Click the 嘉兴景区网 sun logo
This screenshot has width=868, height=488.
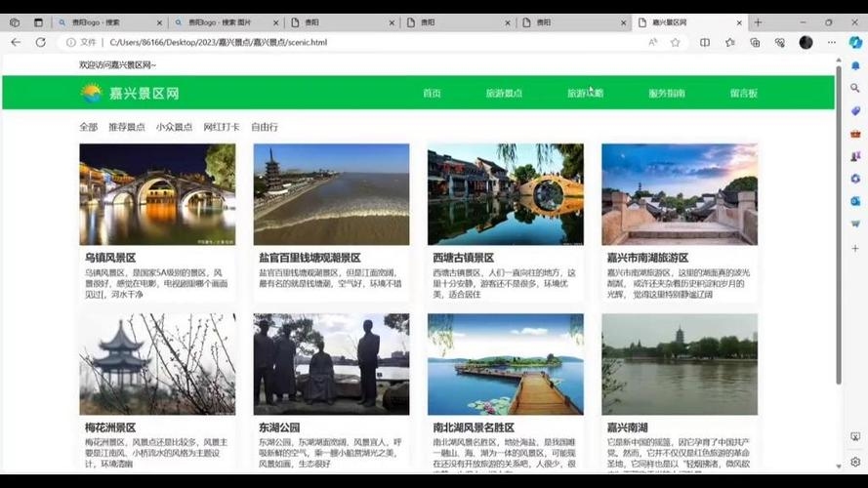pyautogui.click(x=92, y=93)
